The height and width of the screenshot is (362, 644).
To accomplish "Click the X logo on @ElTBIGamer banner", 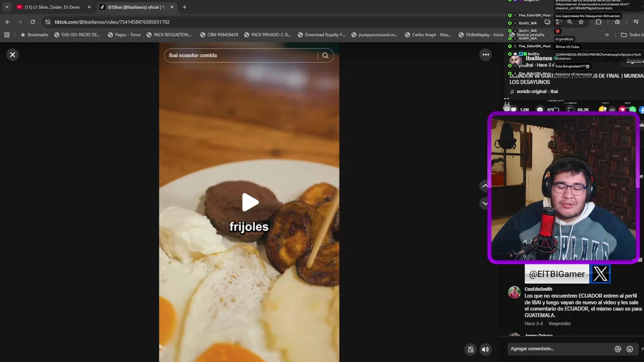I will point(600,274).
